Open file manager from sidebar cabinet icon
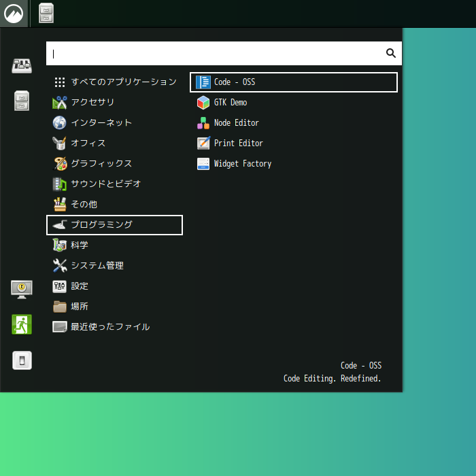This screenshot has width=476, height=476. tap(22, 101)
